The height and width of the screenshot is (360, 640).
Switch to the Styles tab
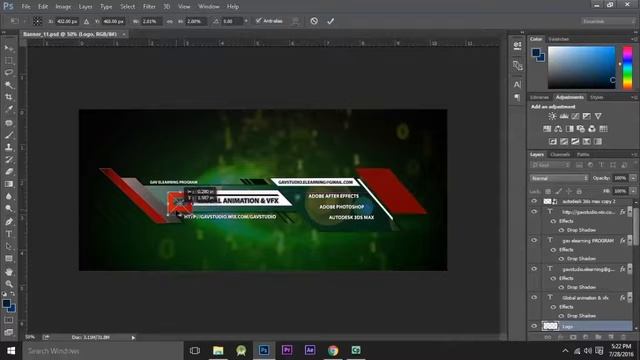[596, 97]
